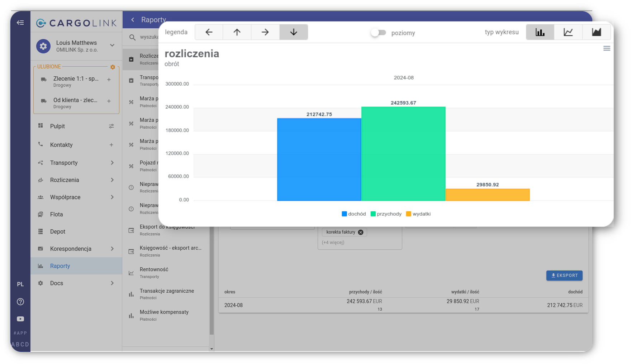This screenshot has height=364, width=631.
Task: Move legend to the left
Action: [x=209, y=32]
